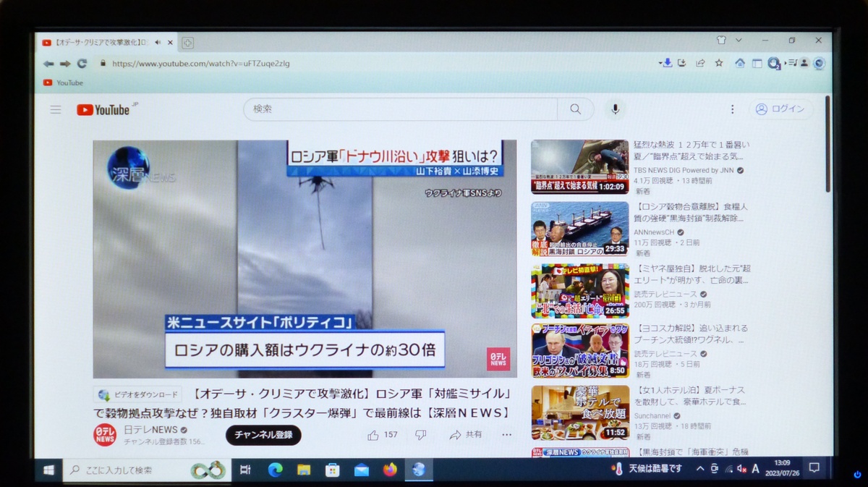The width and height of the screenshot is (868, 487).
Task: Open YouTube settings three-dot menu
Action: (x=732, y=109)
